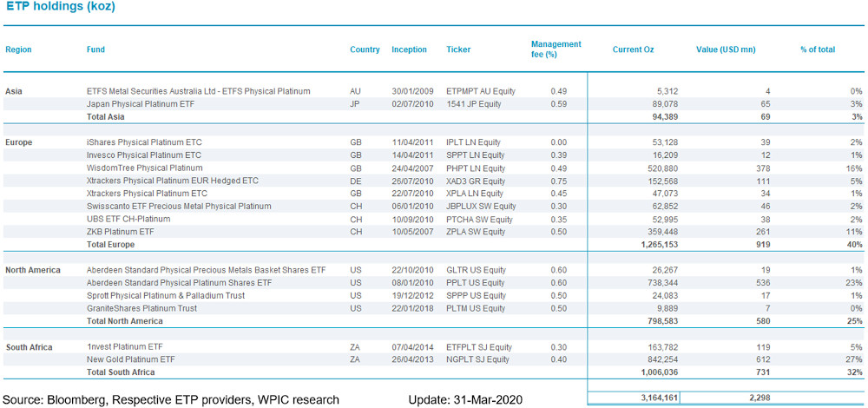This screenshot has width=868, height=408.
Task: Click ticker 'JBPLUX SW Equity'
Action: coord(481,206)
